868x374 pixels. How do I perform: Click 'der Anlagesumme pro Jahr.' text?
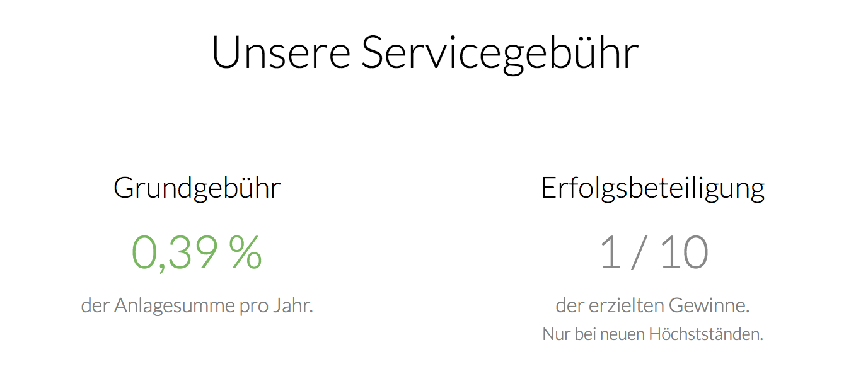[x=197, y=306]
